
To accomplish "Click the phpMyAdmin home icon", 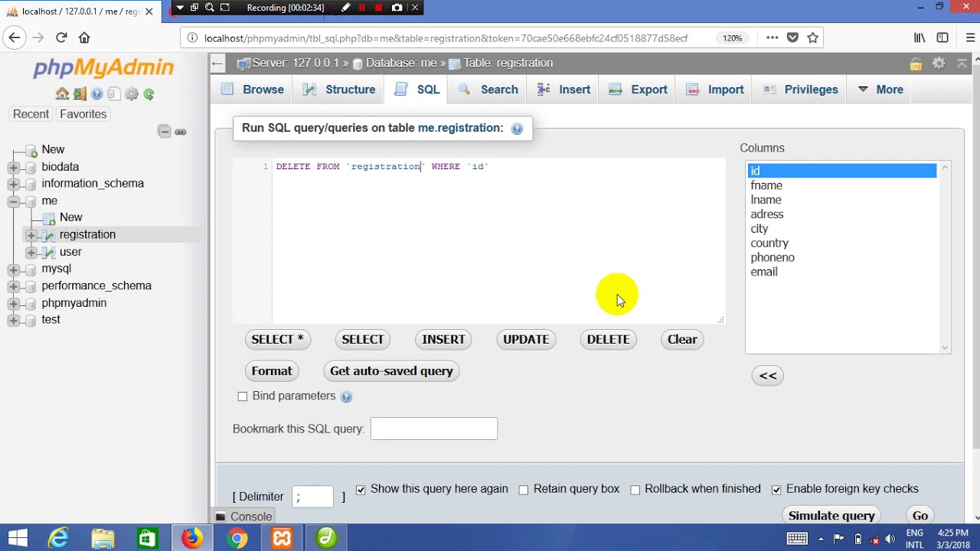I will point(62,94).
